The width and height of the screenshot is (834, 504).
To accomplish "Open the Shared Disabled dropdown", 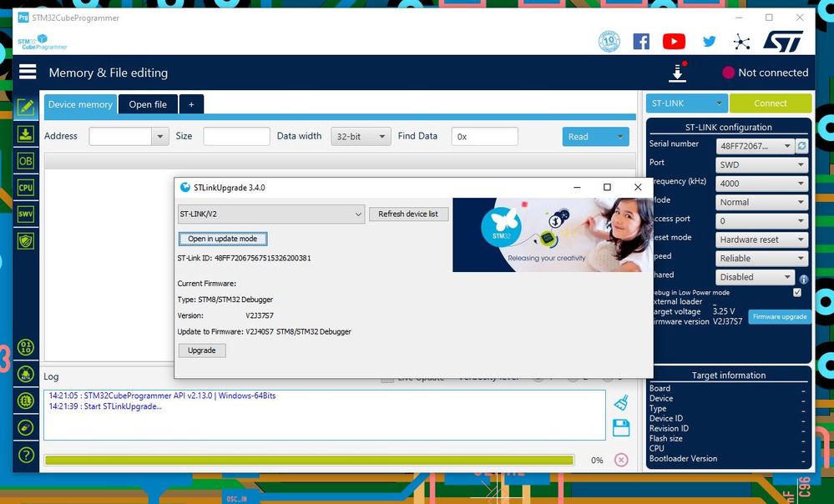I will coord(755,277).
